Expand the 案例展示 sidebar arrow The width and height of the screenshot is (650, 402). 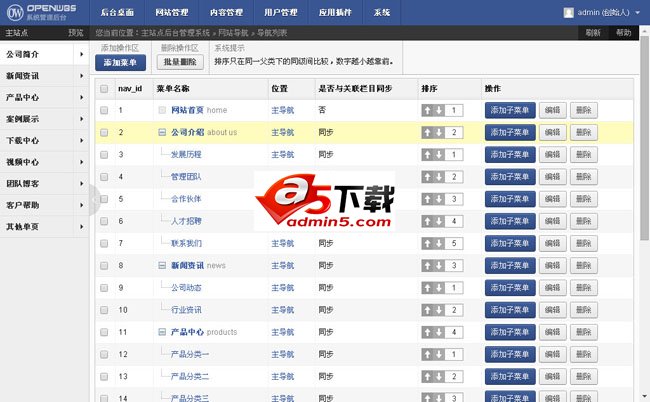click(x=81, y=119)
